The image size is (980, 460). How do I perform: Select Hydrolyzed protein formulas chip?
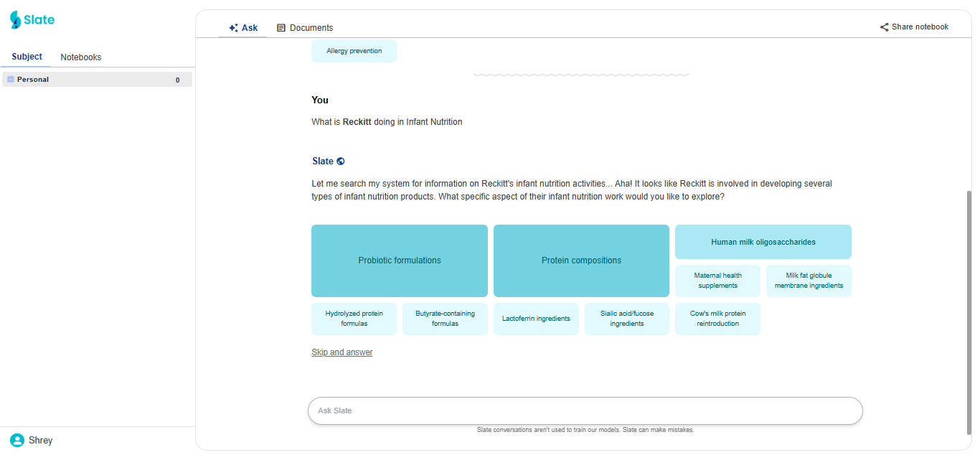tap(354, 319)
